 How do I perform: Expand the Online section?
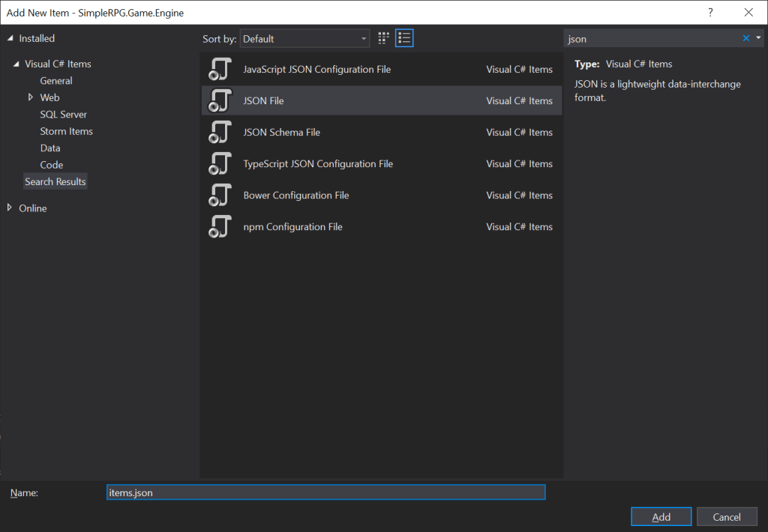click(10, 208)
